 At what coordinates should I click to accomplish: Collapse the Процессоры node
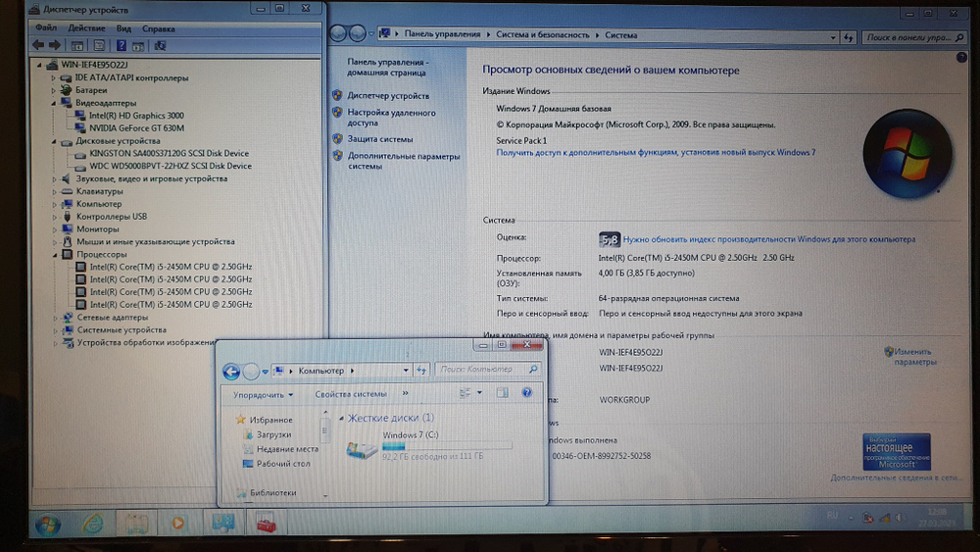click(55, 255)
